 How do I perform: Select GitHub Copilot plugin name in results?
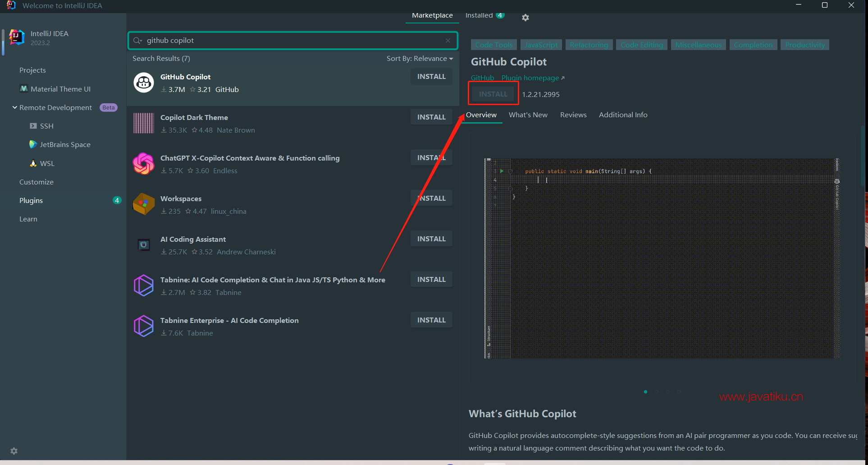pos(186,77)
